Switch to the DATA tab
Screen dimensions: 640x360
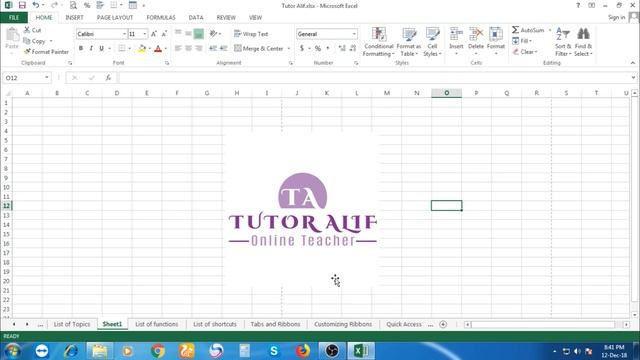coord(196,18)
